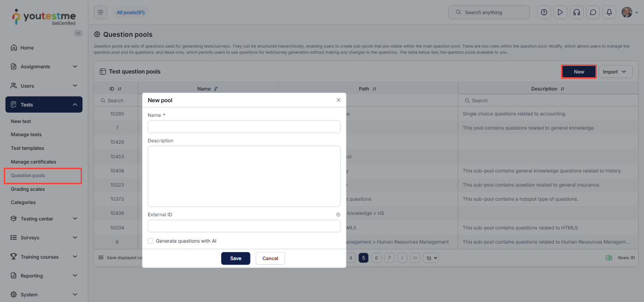Collapse the Tests menu chevron

75,105
